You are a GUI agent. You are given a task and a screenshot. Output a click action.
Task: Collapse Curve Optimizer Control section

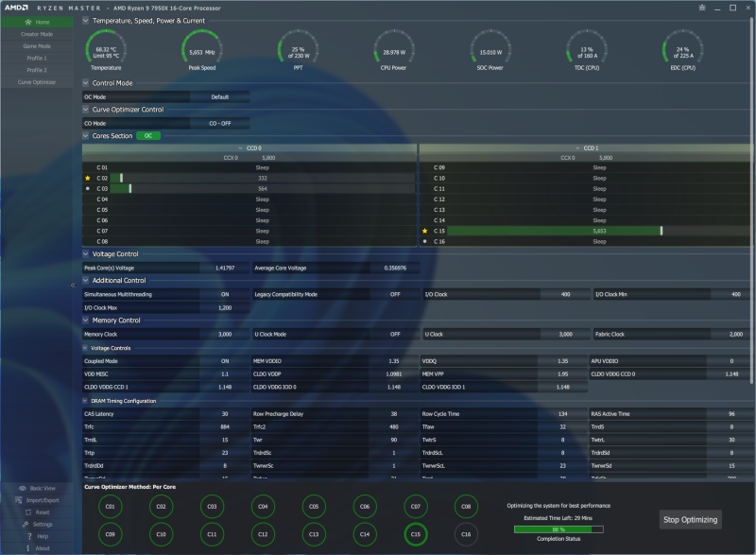coord(85,110)
